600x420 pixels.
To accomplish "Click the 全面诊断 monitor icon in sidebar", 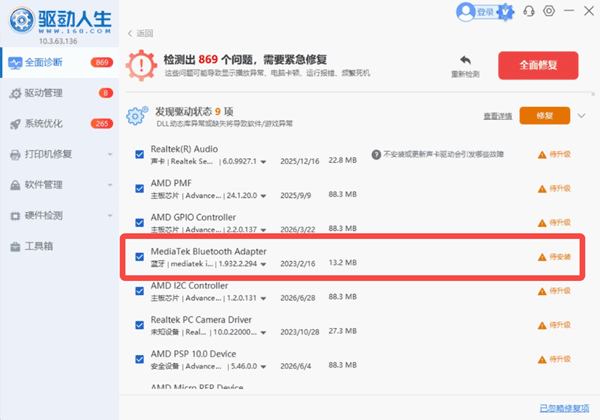I will [x=15, y=63].
